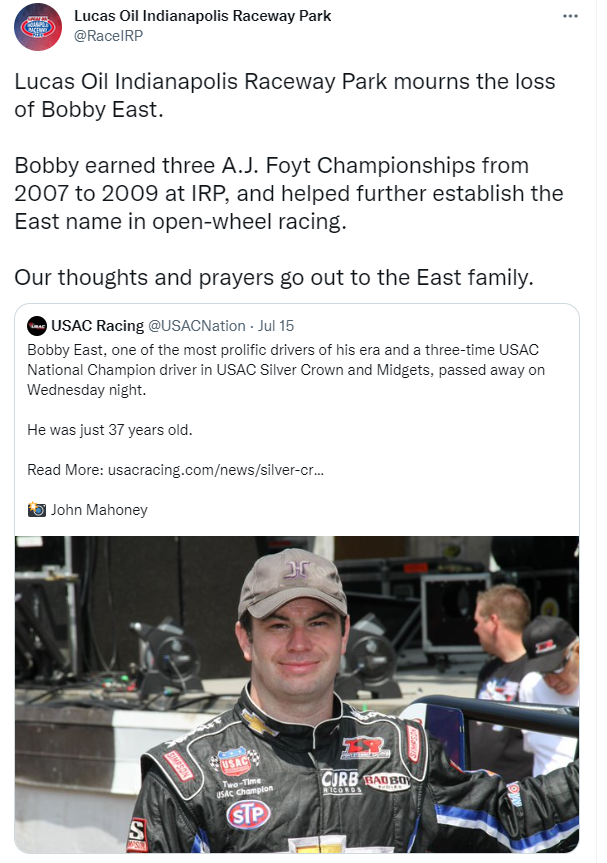
Task: Open the quoted tweet text about Bobby East
Action: tap(286, 370)
